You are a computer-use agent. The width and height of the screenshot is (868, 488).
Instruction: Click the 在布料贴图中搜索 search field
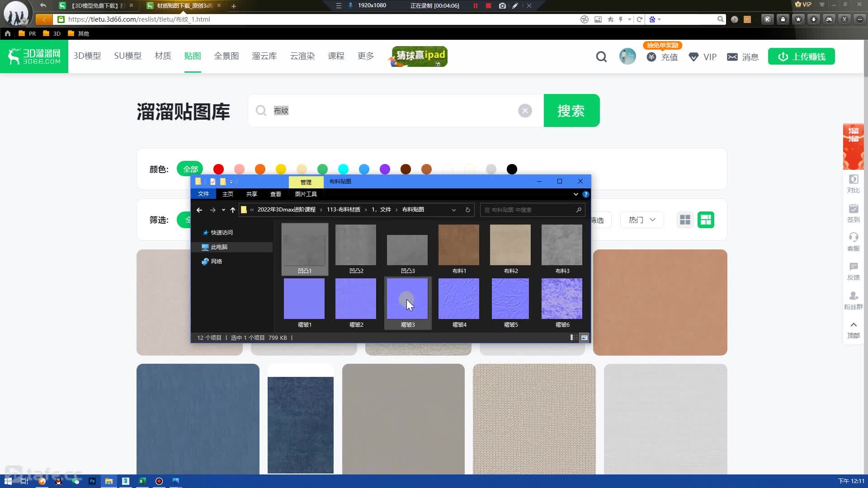[x=532, y=210]
